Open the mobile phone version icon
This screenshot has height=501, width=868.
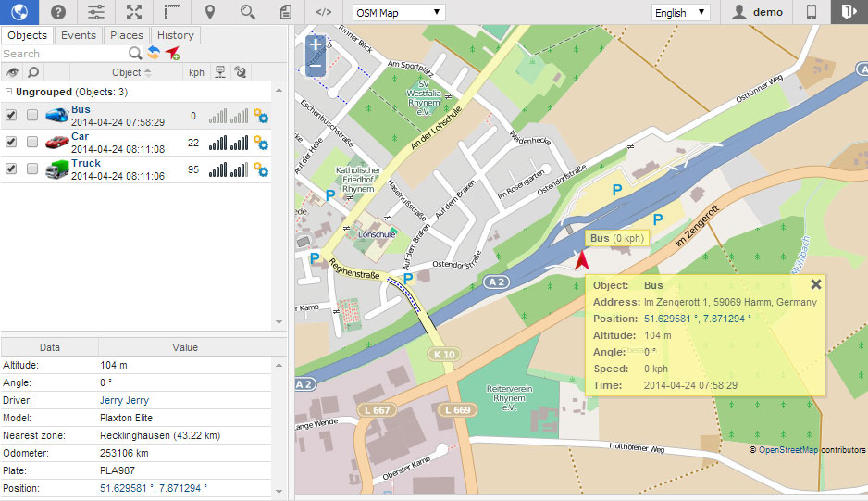pyautogui.click(x=811, y=12)
